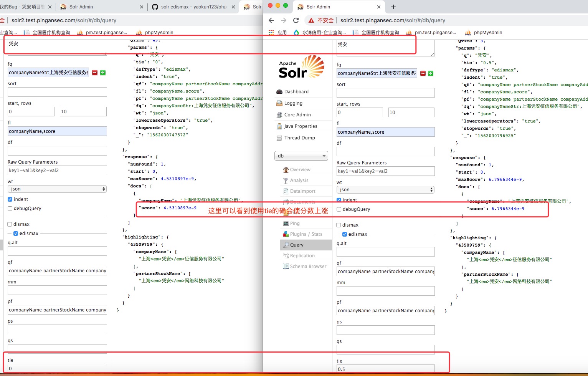Open Logging from the Solr sidebar

tap(293, 103)
